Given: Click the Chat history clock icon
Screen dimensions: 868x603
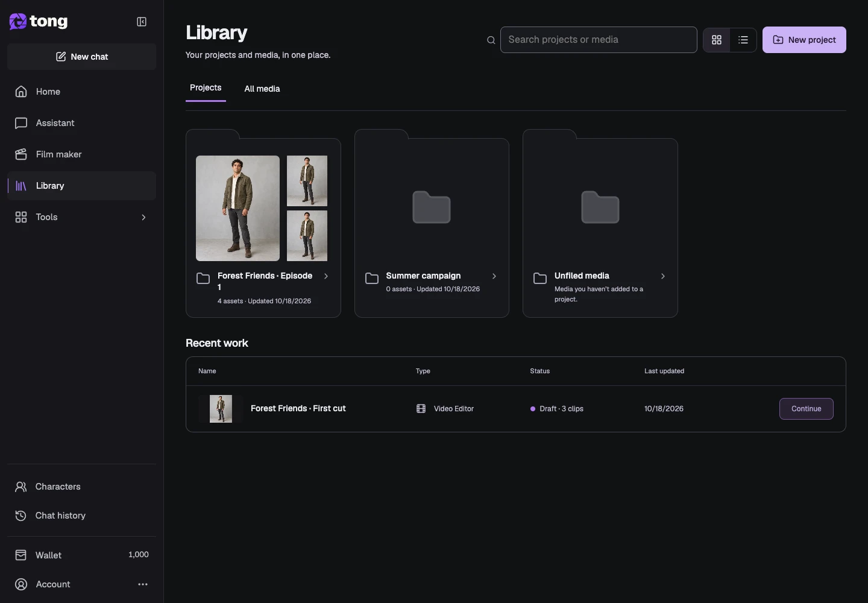Looking at the screenshot, I should pos(21,516).
